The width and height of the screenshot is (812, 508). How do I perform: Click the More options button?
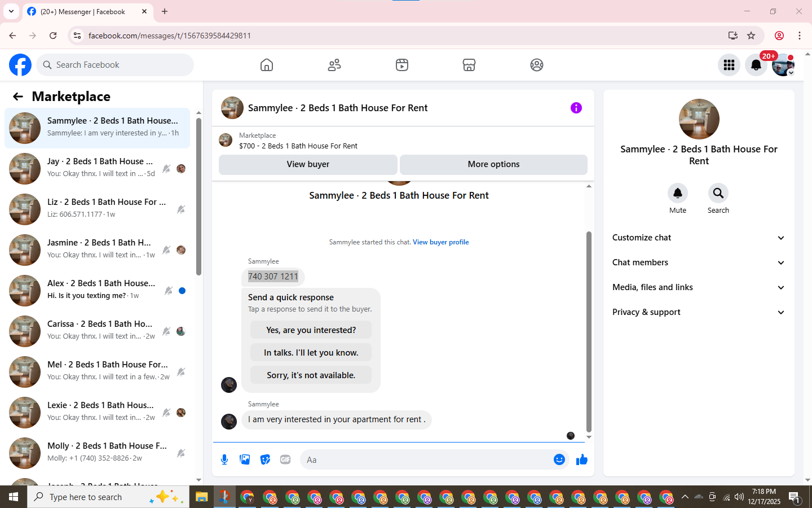click(493, 164)
